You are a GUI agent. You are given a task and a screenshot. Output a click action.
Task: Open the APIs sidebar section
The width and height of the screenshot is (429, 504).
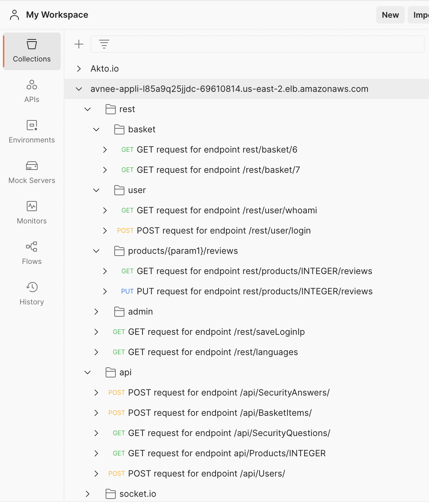coord(32,91)
